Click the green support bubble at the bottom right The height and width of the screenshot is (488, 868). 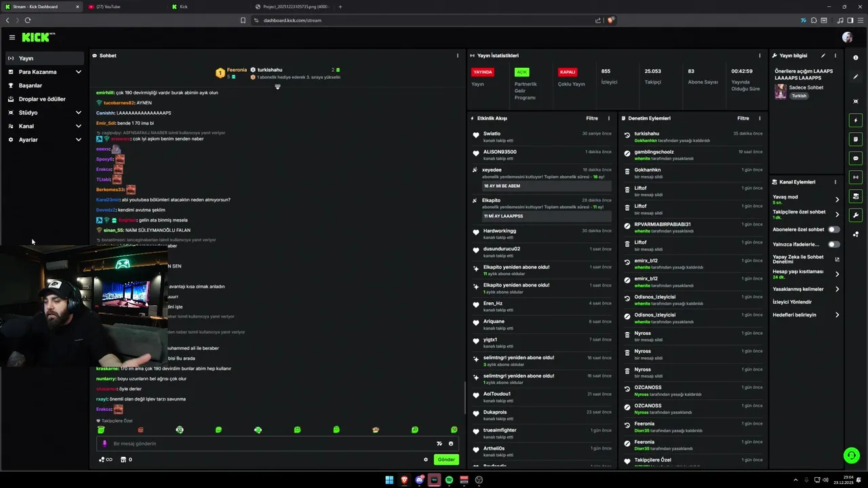coord(851,455)
